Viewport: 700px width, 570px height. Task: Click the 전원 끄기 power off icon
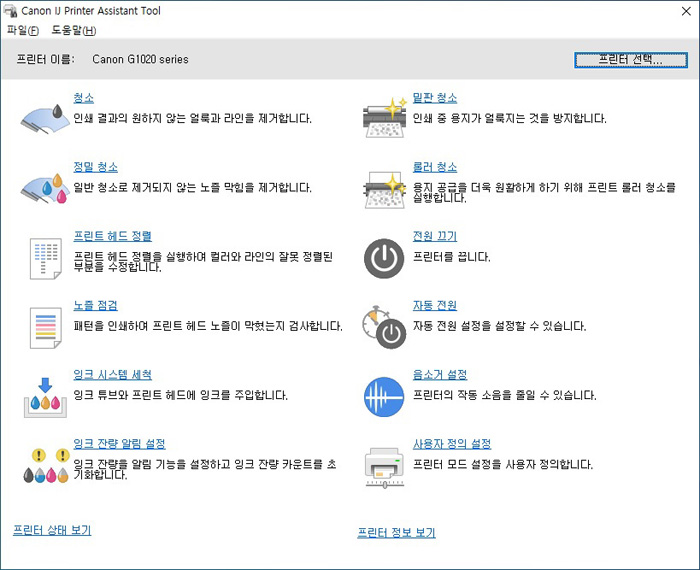tap(384, 258)
